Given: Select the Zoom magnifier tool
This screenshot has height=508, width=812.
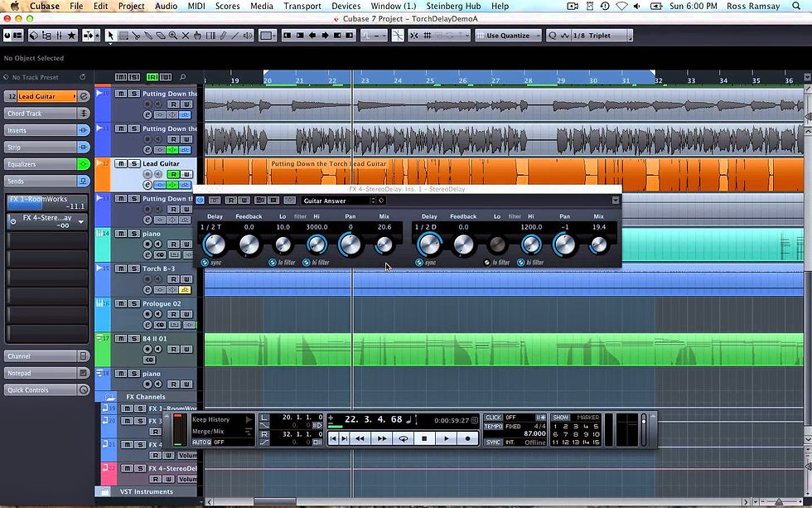Looking at the screenshot, I should point(173,35).
